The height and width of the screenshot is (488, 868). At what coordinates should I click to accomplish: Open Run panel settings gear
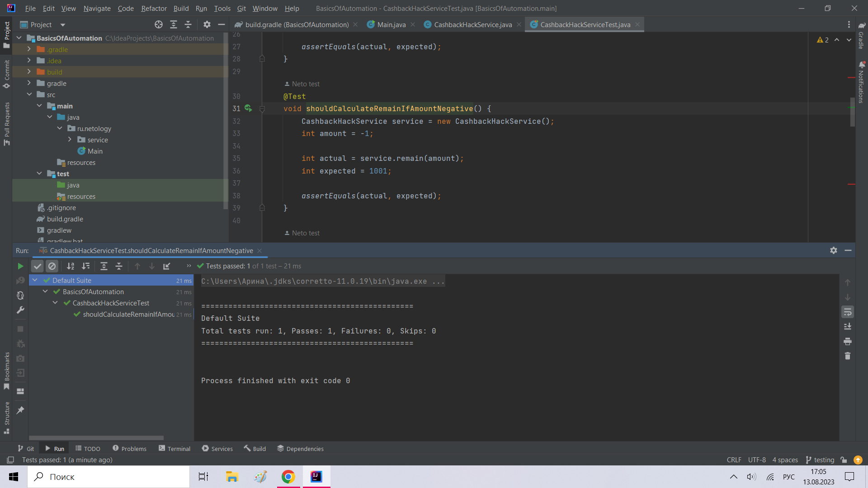click(834, 250)
